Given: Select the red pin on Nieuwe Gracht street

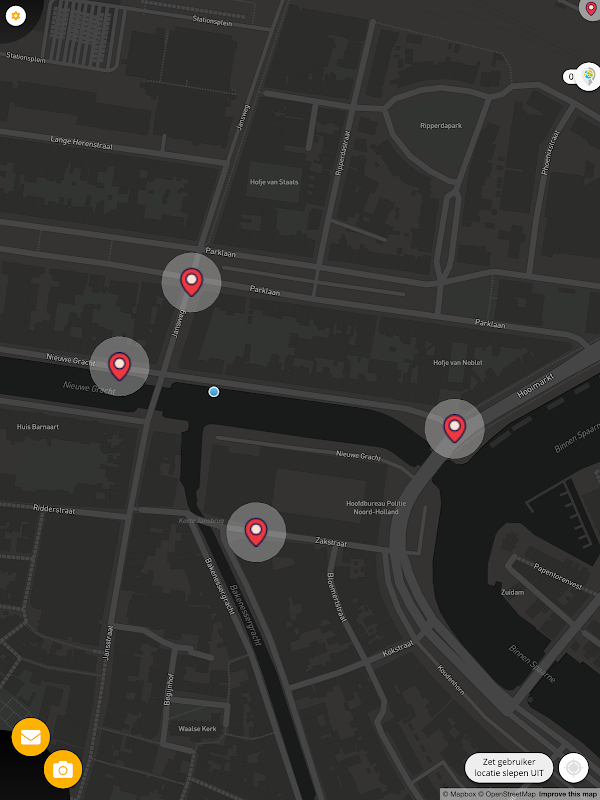Looking at the screenshot, I should pyautogui.click(x=119, y=366).
